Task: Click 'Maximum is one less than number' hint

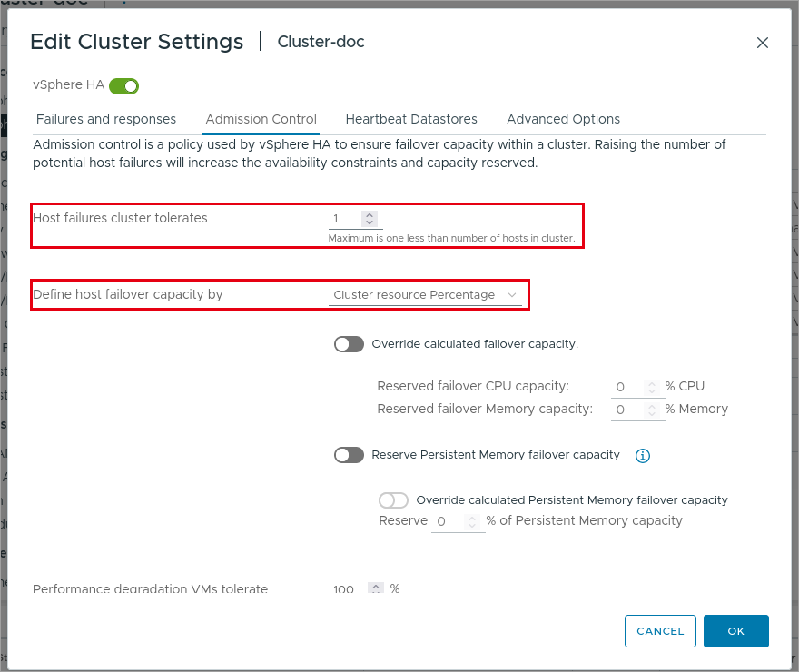Action: point(451,239)
